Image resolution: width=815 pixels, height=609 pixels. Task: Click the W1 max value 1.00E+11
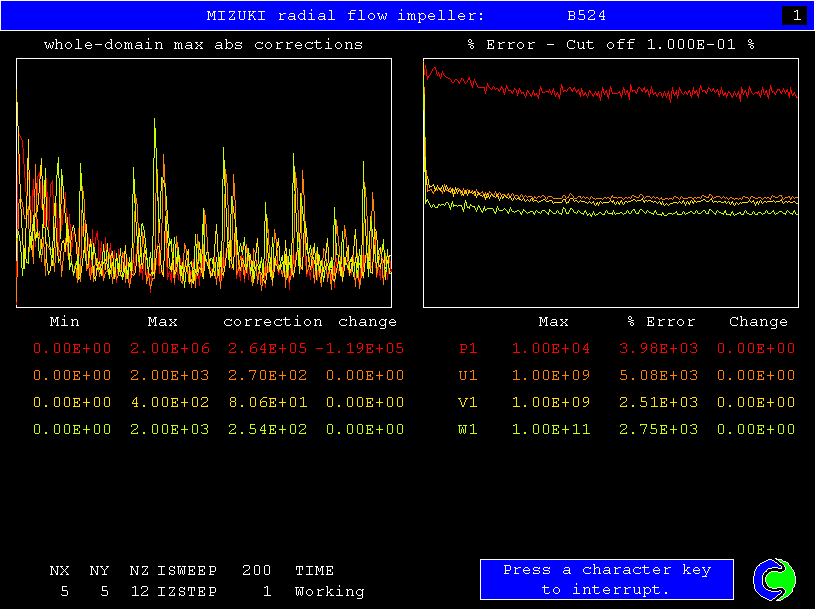click(551, 430)
